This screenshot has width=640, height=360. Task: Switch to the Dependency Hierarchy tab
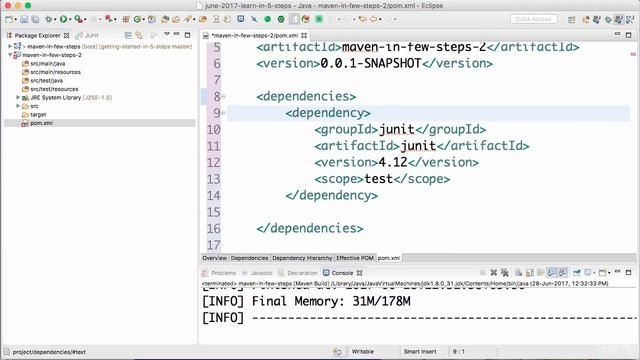[302, 258]
